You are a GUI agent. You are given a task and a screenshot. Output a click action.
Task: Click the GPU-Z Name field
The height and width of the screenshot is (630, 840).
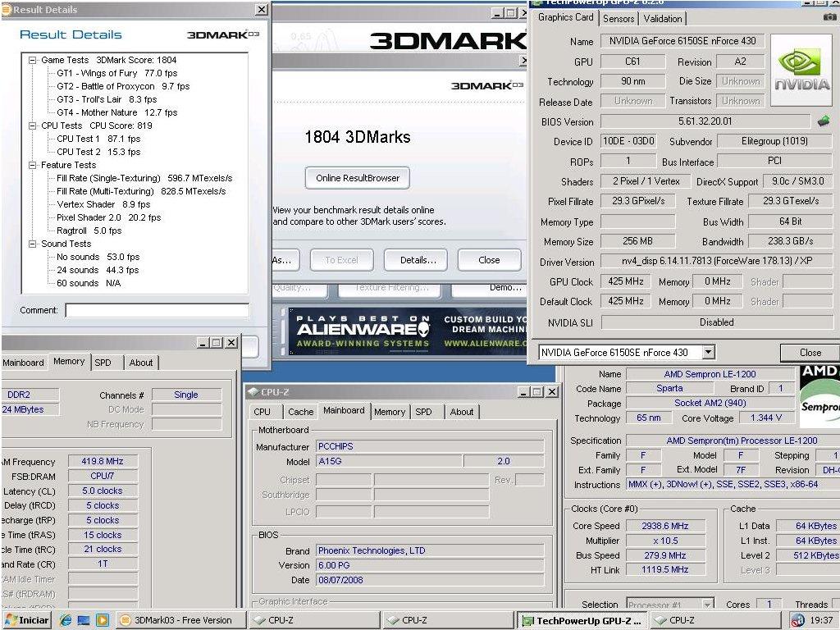682,41
